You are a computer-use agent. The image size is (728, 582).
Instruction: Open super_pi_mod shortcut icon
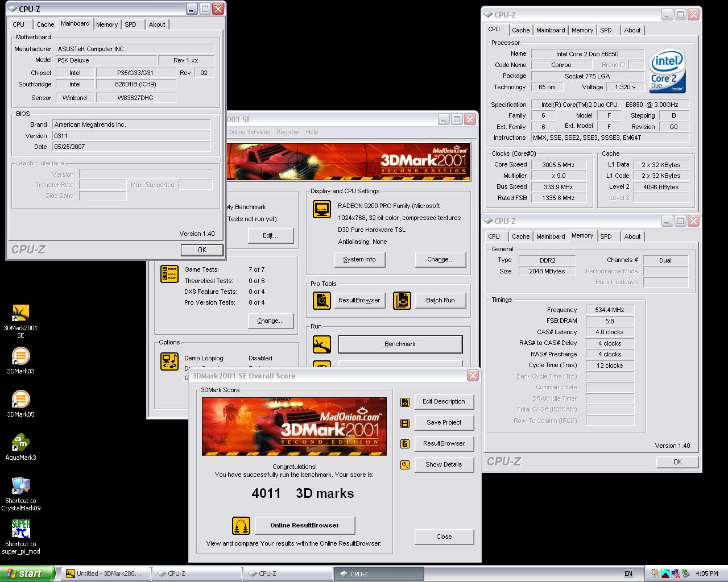(20, 537)
